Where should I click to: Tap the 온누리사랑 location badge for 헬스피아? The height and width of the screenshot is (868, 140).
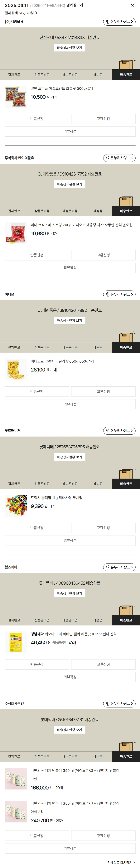pos(119,567)
